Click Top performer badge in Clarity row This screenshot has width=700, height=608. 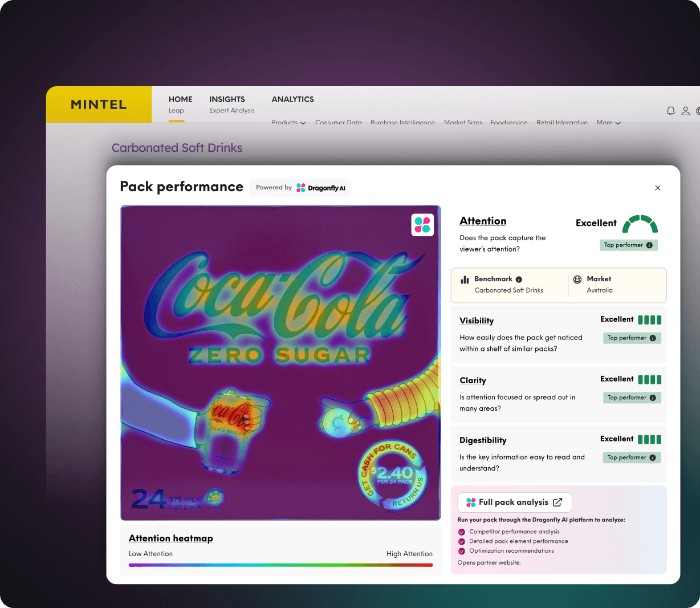tap(632, 398)
